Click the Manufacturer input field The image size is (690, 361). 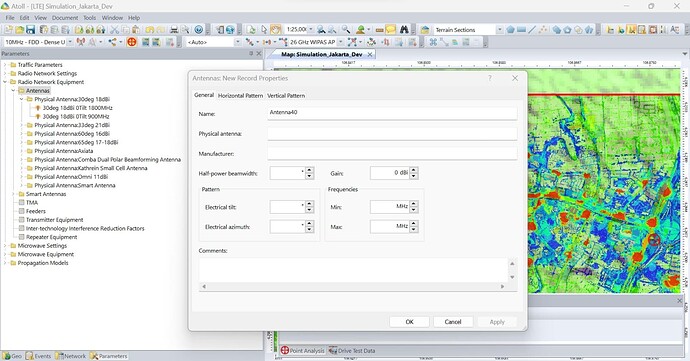[392, 153]
